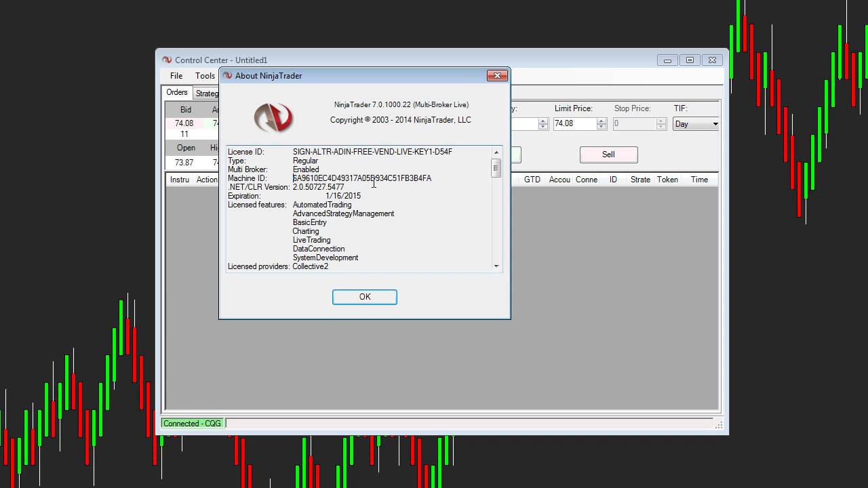Click the Time column header
Screen dimensions: 868x488
tap(699, 180)
